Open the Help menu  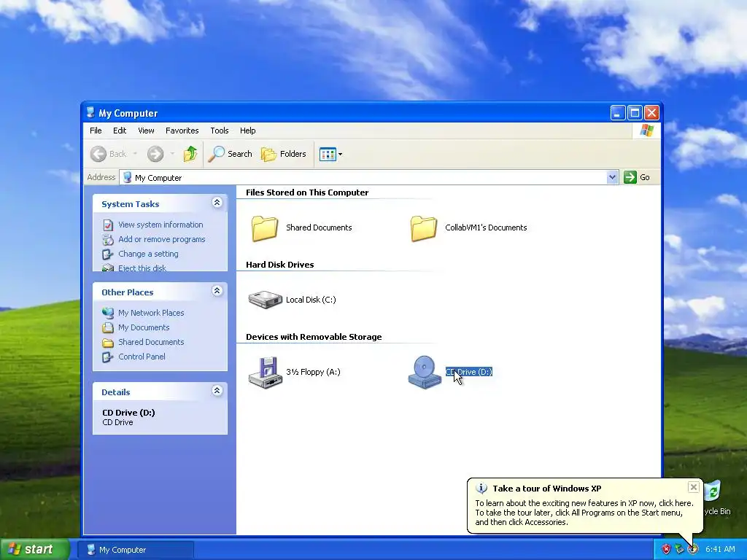click(x=248, y=131)
